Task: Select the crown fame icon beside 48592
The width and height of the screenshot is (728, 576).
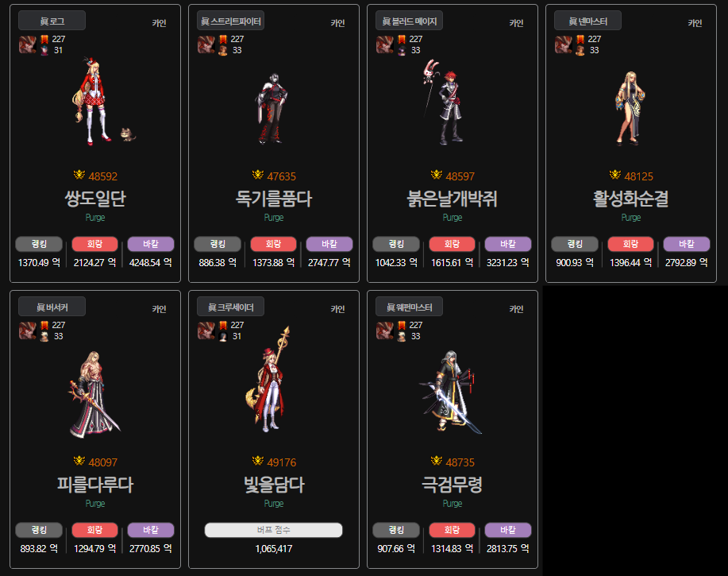Action: coord(79,175)
